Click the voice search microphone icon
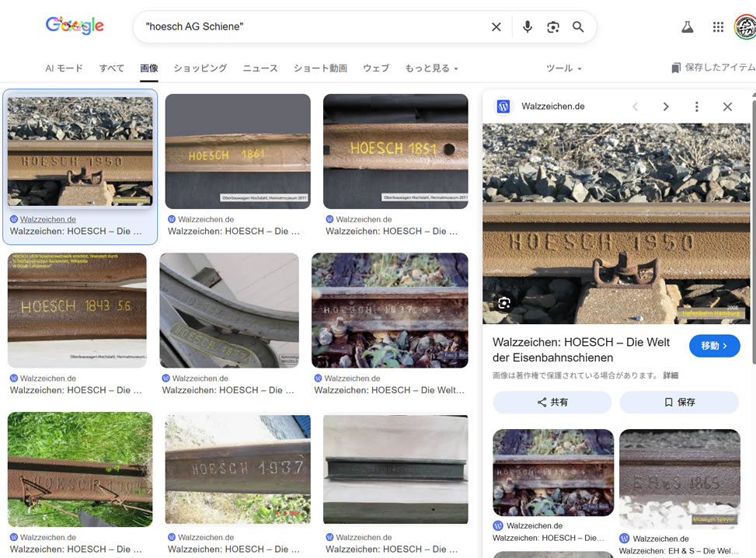 [528, 27]
